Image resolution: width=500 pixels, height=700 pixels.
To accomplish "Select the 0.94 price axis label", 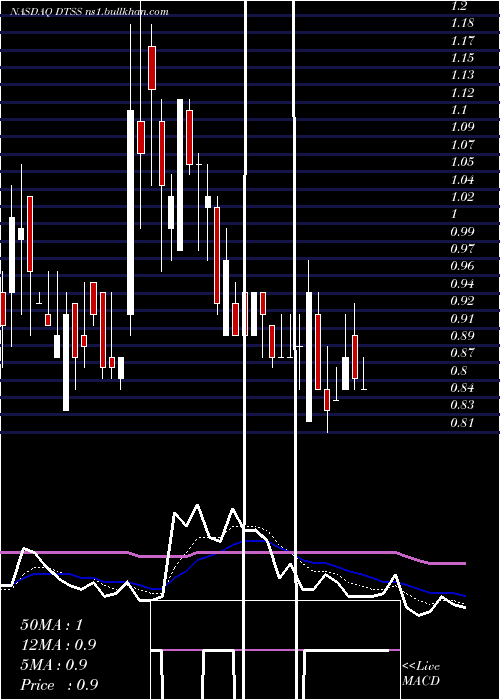I will (462, 283).
